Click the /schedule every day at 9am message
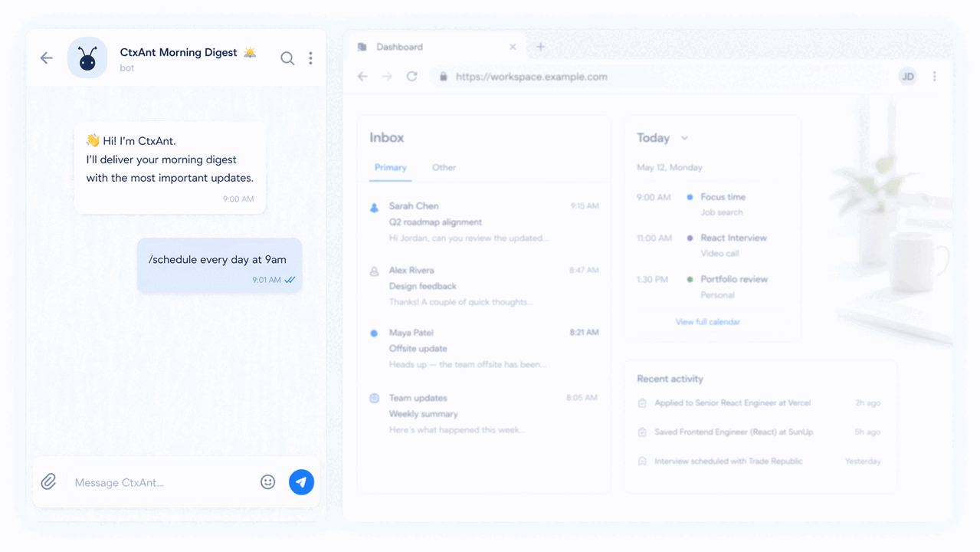Screen dimensions: 980x552 (219, 265)
